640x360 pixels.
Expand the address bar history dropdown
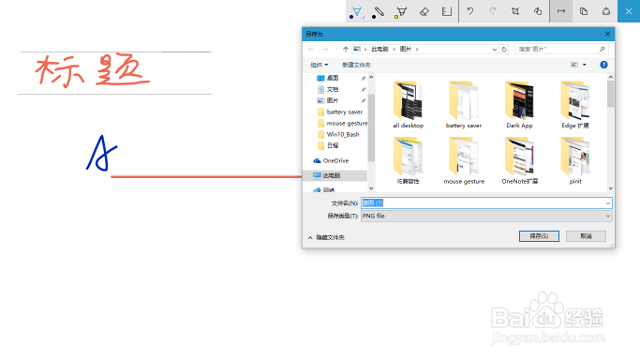[x=495, y=49]
